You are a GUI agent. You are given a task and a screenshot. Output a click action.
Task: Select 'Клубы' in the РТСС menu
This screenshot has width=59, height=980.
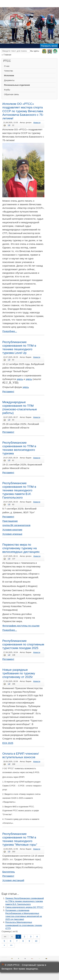point(7,90)
